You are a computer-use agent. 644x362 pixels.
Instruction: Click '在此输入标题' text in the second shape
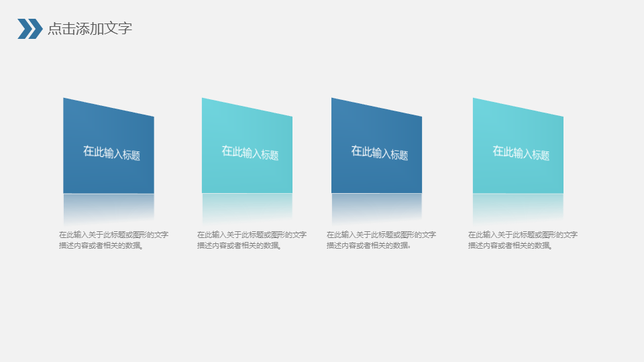point(250,153)
